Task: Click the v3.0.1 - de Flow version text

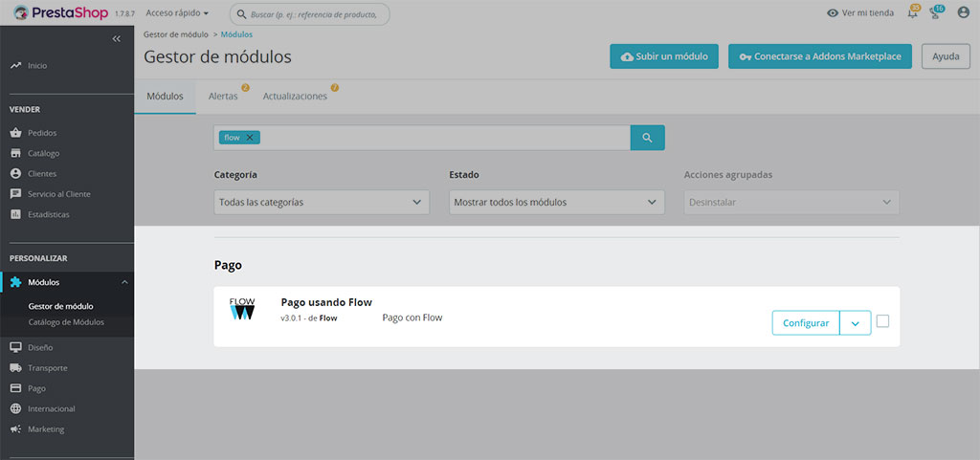Action: tap(309, 318)
